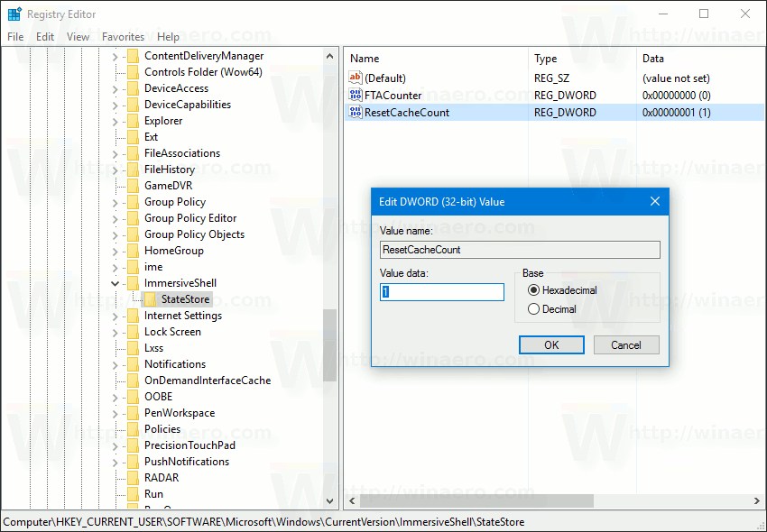Expand the Explorer key

click(x=115, y=121)
